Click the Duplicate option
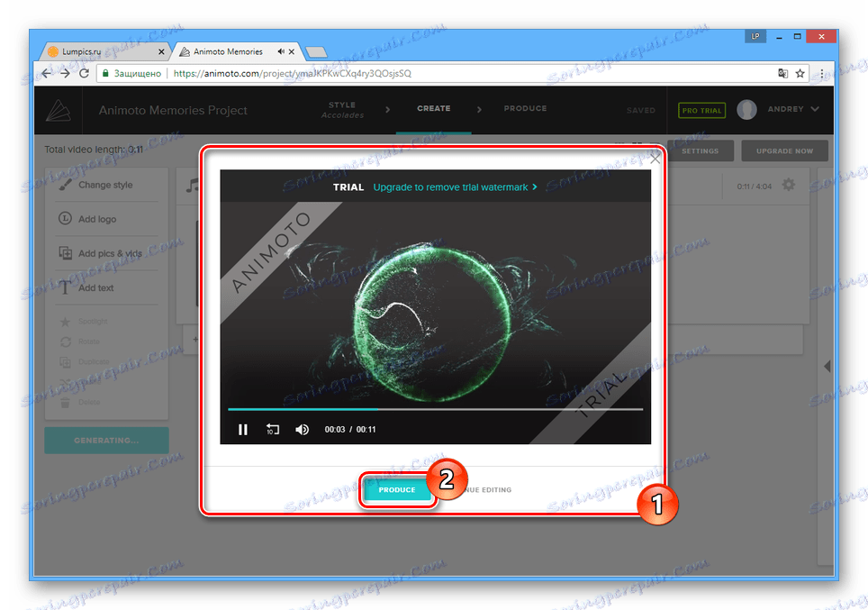The width and height of the screenshot is (868, 610). click(84, 362)
